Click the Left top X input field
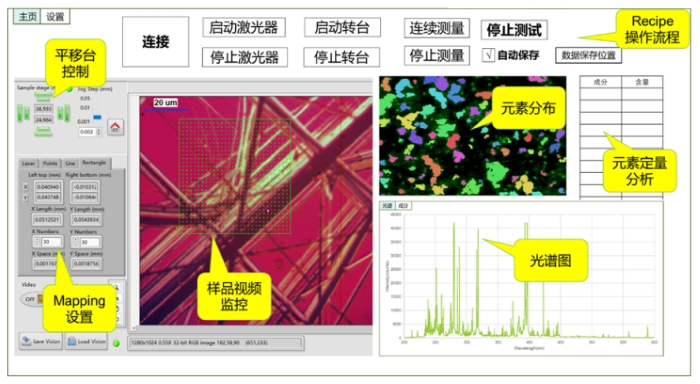This screenshot has width=700, height=384. point(47,187)
